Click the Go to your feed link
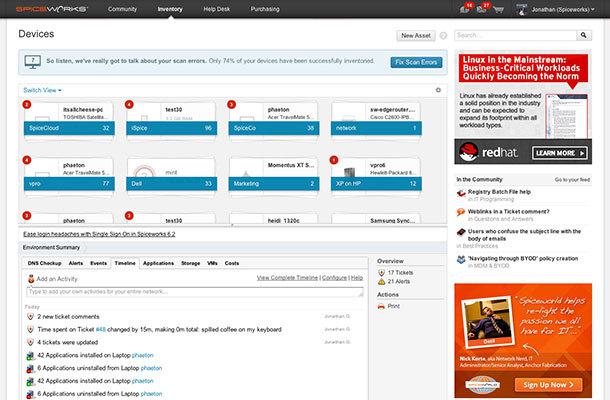This screenshot has width=610, height=400. tap(572, 180)
